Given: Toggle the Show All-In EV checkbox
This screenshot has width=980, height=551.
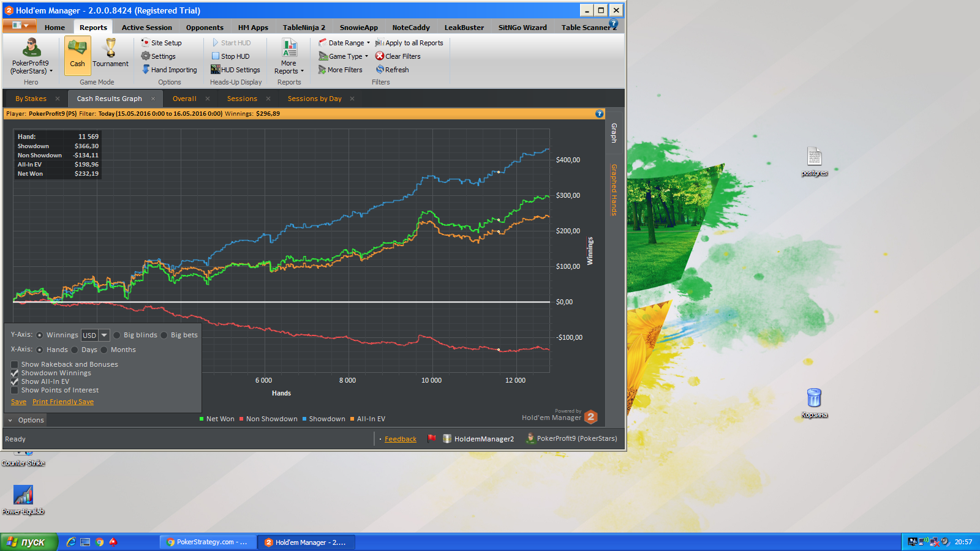Looking at the screenshot, I should click(x=15, y=381).
